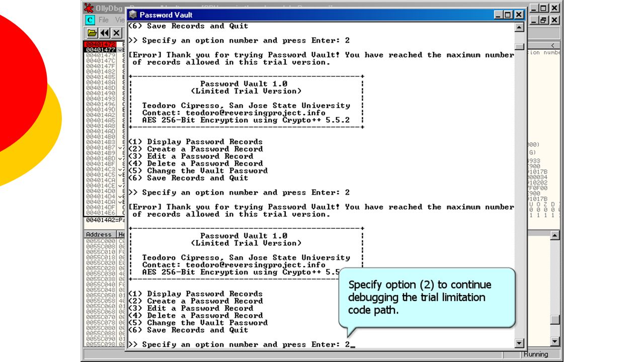This screenshot has width=644, height=362.
Task: Select dump address 0055C048
Action: (101, 290)
